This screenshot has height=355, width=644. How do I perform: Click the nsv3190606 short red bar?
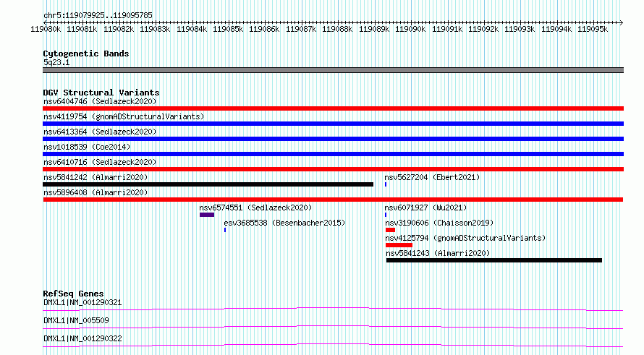click(x=390, y=230)
